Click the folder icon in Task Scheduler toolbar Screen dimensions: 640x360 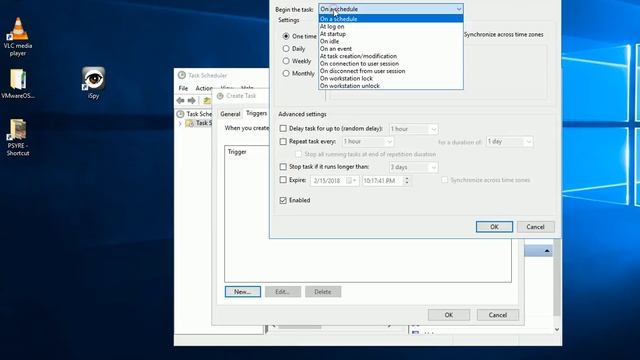(x=207, y=100)
